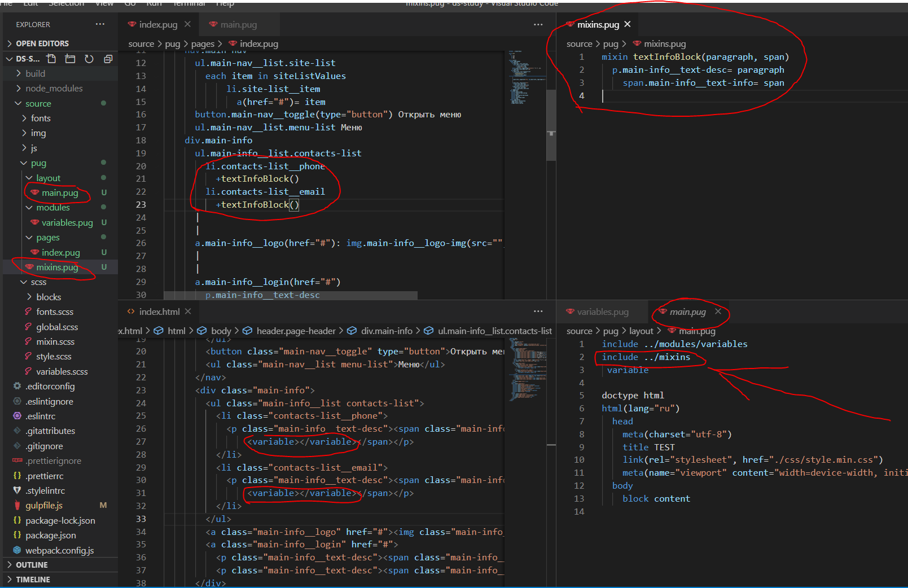Select mixins.pug in the file tree
The width and height of the screenshot is (908, 588).
pyautogui.click(x=57, y=267)
